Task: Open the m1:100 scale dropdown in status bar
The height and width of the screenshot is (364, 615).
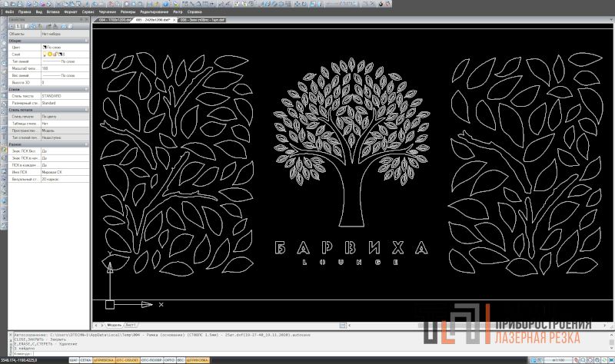Action: coord(558,360)
